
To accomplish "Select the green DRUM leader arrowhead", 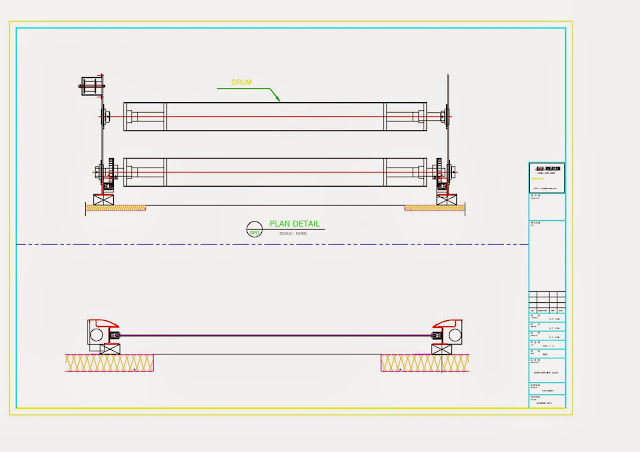I will [277, 97].
